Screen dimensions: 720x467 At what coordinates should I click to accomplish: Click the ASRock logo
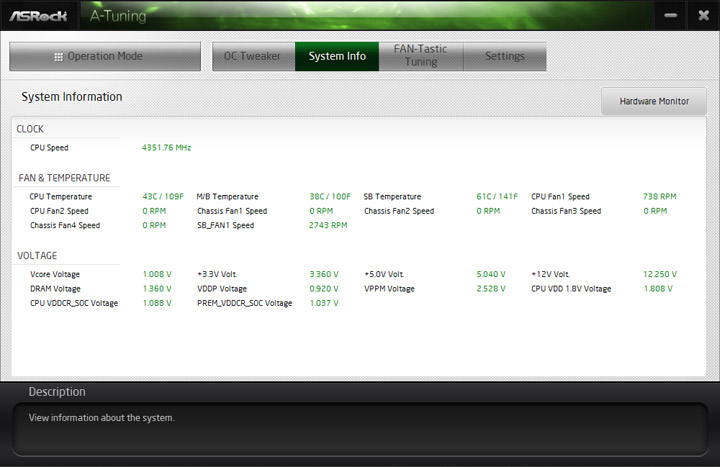[x=39, y=16]
